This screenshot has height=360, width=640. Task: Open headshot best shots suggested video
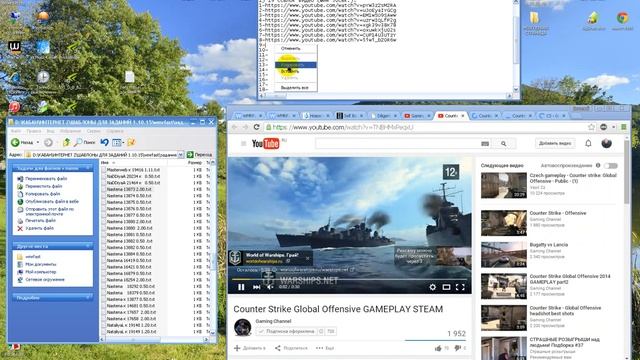tap(565, 311)
